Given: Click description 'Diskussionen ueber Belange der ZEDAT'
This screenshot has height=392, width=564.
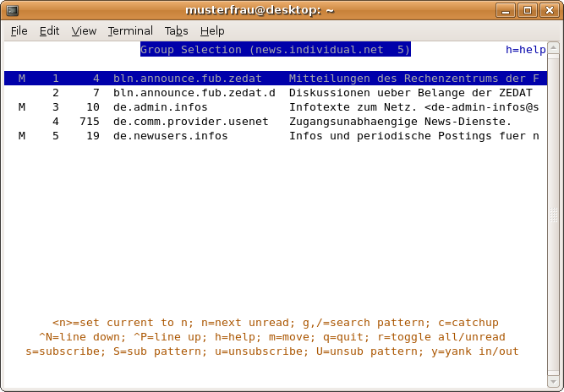Looking at the screenshot, I should click(x=410, y=93).
